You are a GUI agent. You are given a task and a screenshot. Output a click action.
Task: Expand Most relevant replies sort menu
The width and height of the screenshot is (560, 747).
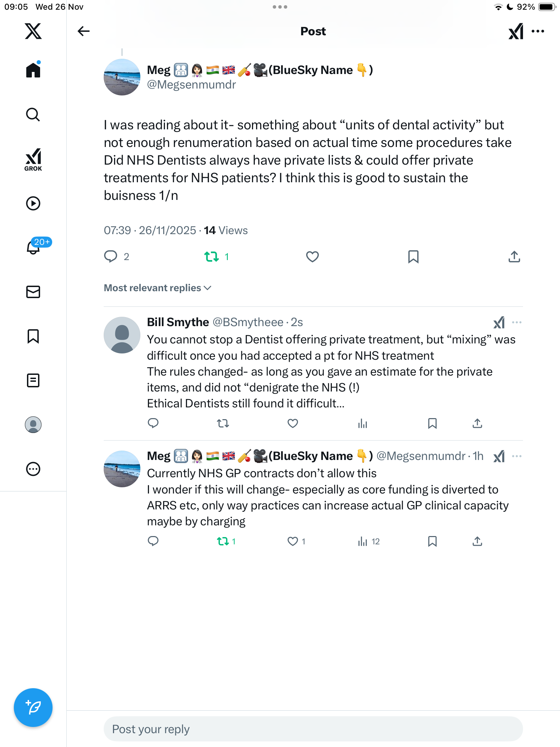click(x=158, y=288)
